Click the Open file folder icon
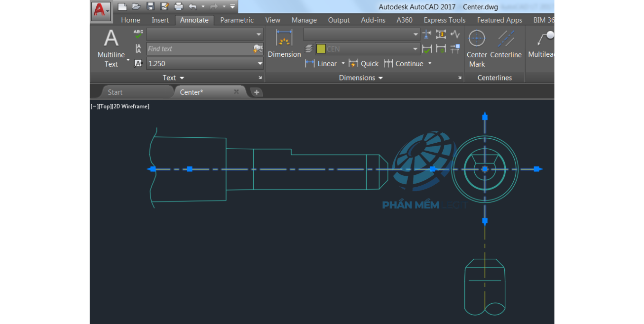644x324 pixels. click(x=137, y=6)
